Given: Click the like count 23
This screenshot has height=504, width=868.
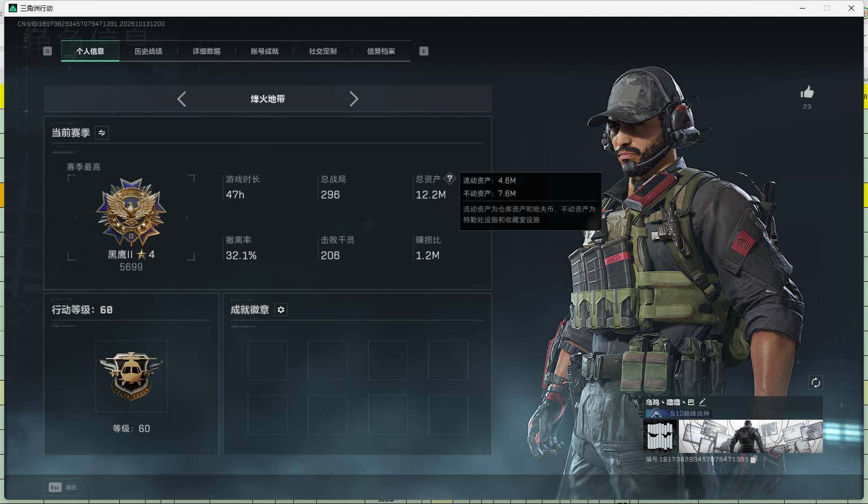Looking at the screenshot, I should 807,107.
